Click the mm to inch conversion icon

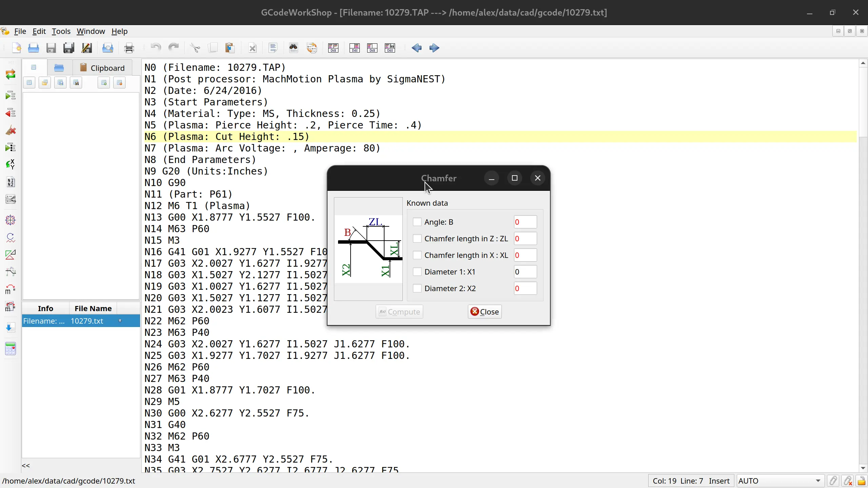coord(11,289)
